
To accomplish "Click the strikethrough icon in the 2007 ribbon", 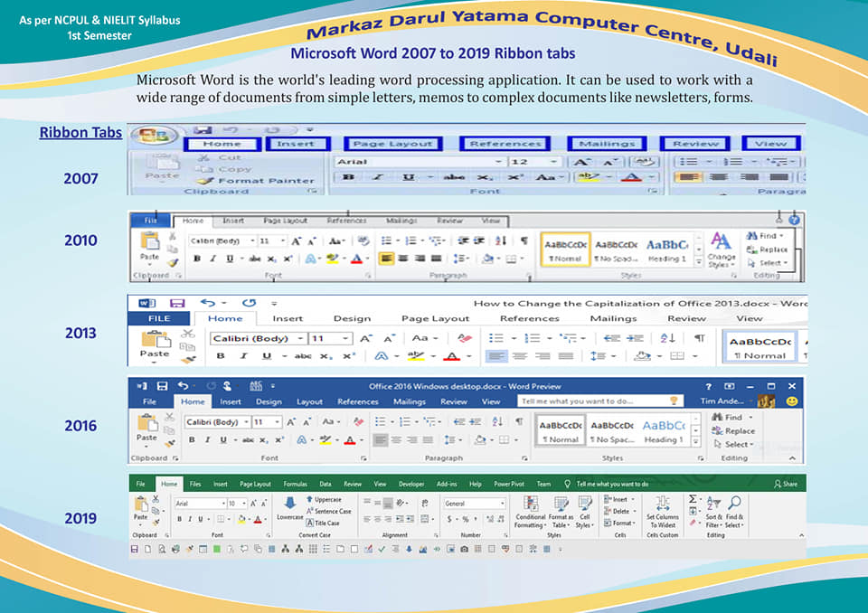I will point(454,177).
